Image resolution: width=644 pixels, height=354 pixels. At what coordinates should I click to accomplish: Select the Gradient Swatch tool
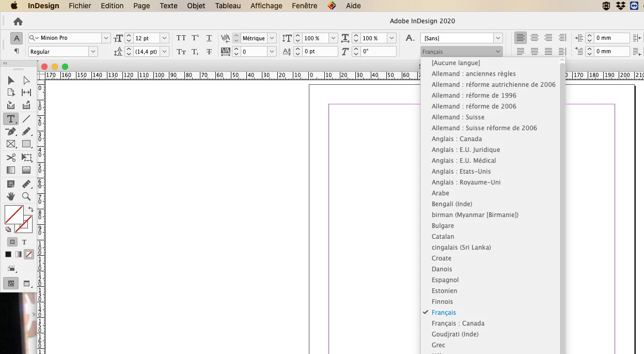[11, 170]
